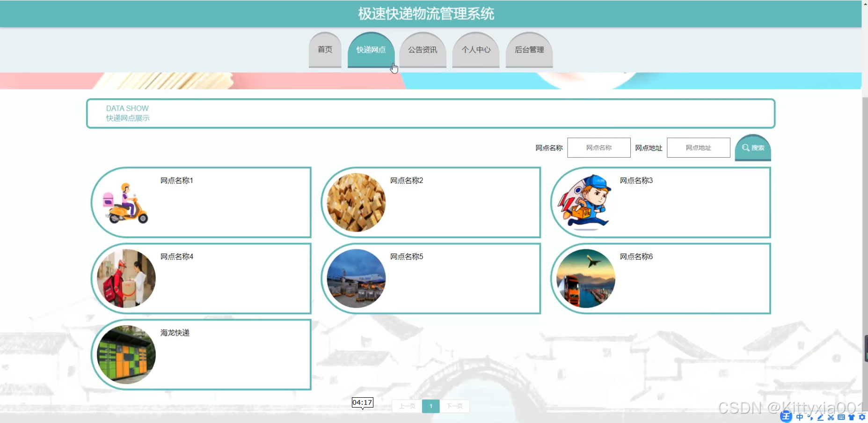Screen dimensions: 868x423
Task: Open the IME soft keyboard icon
Action: 841,417
